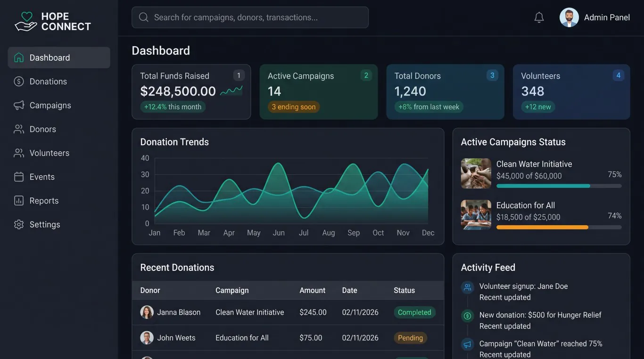Click the Donors people icon
This screenshot has width=644, height=359.
pos(19,129)
